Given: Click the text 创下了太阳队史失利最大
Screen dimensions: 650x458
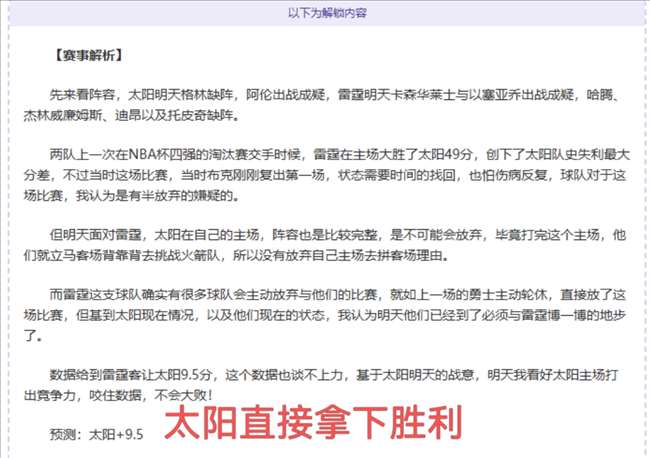Looking at the screenshot, I should coord(556,156).
